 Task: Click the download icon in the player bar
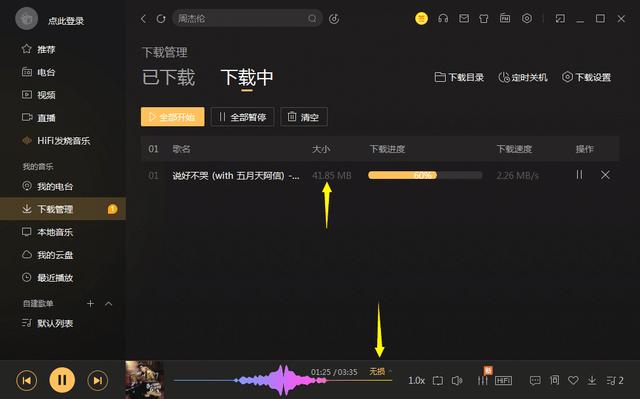pos(592,380)
